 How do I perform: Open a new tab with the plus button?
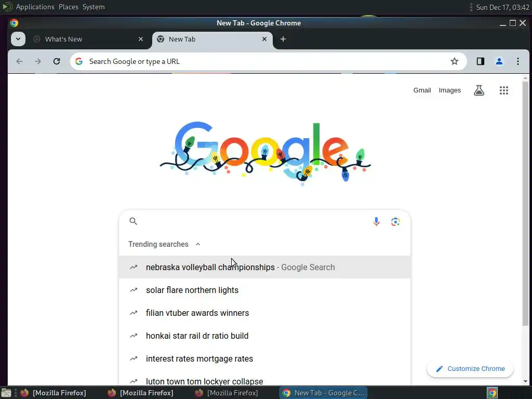coord(283,39)
